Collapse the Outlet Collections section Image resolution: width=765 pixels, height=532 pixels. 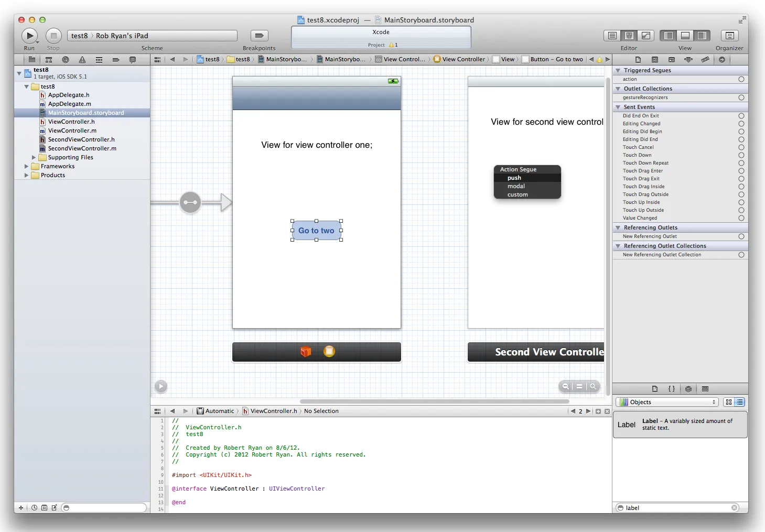(x=618, y=89)
